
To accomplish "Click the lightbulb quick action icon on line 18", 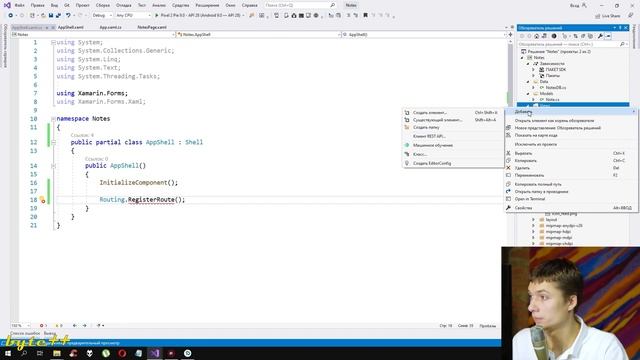I will [x=42, y=200].
